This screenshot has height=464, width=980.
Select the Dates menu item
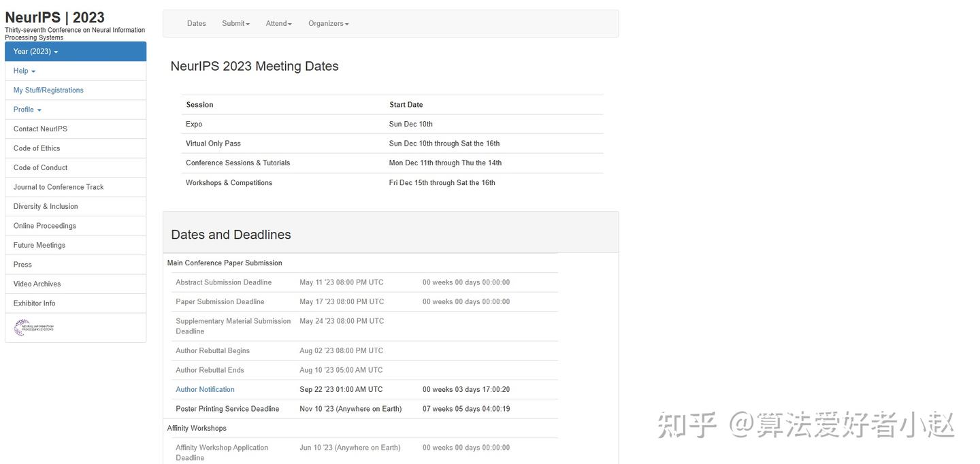196,22
